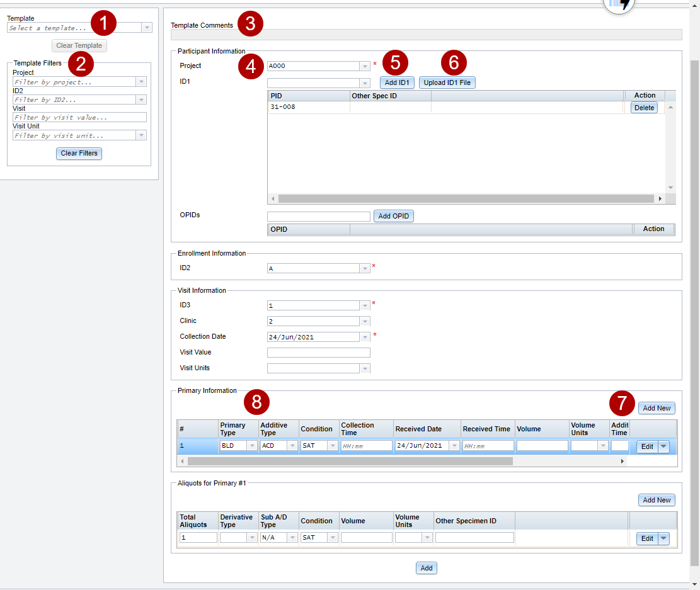Open the ID3 dropdown in Visit Information
This screenshot has height=590, width=700.
365,306
